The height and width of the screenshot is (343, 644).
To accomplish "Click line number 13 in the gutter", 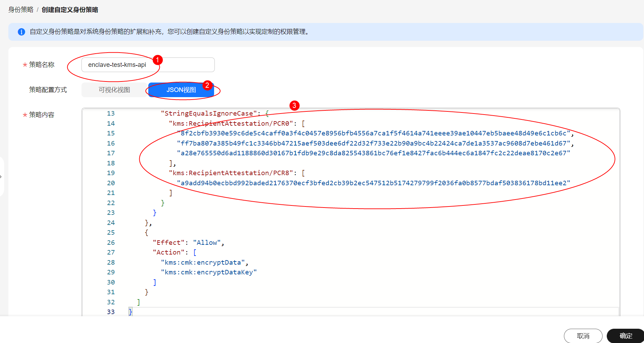I will point(111,114).
